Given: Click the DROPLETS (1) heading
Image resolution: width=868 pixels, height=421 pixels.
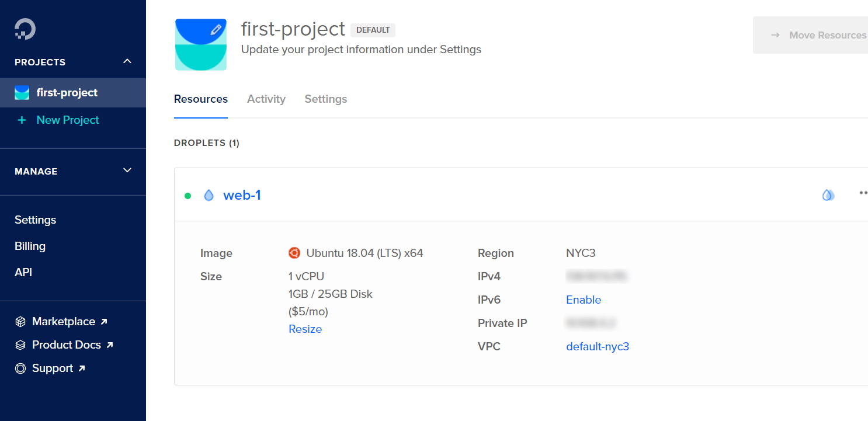Looking at the screenshot, I should (x=207, y=142).
